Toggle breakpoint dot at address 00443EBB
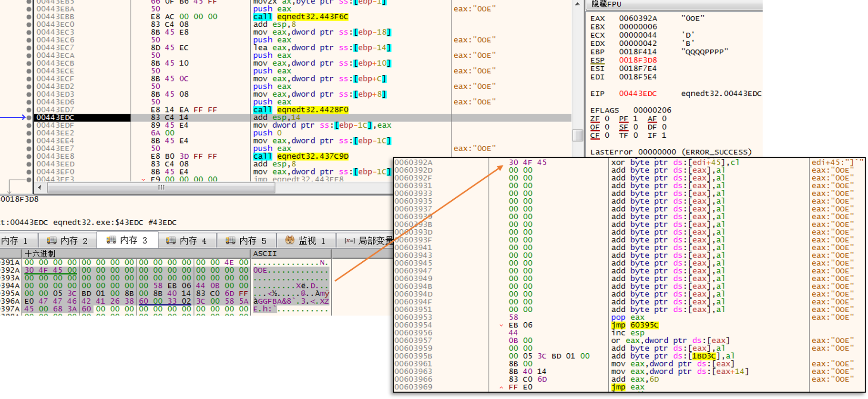The height and width of the screenshot is (399, 868). pos(29,16)
